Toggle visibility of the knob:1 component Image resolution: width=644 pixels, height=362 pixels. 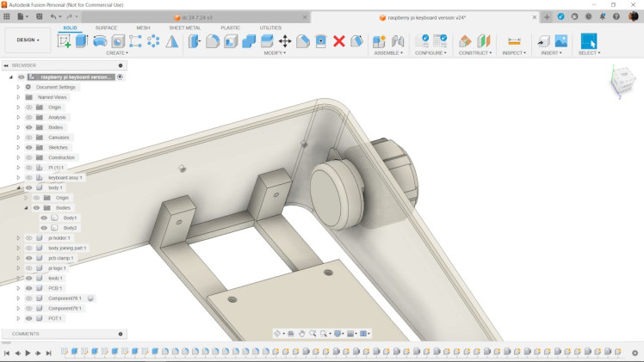pyautogui.click(x=28, y=279)
